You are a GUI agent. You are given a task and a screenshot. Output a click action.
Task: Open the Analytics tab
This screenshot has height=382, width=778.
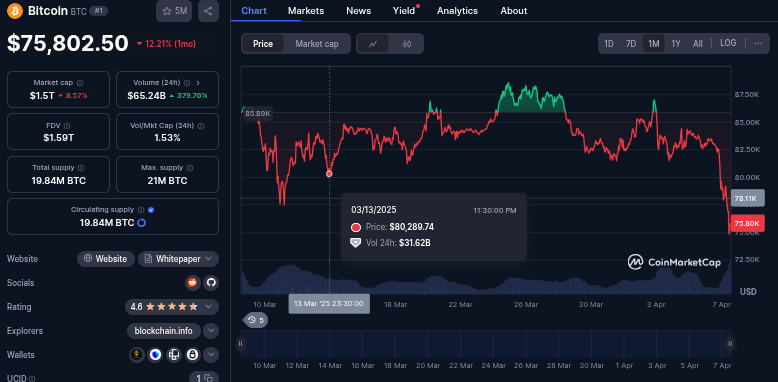pyautogui.click(x=457, y=10)
